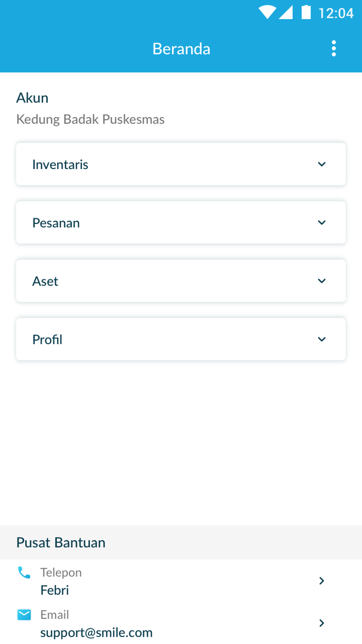Image resolution: width=362 pixels, height=644 pixels.
Task: Expand the Aset chevron
Action: point(322,281)
